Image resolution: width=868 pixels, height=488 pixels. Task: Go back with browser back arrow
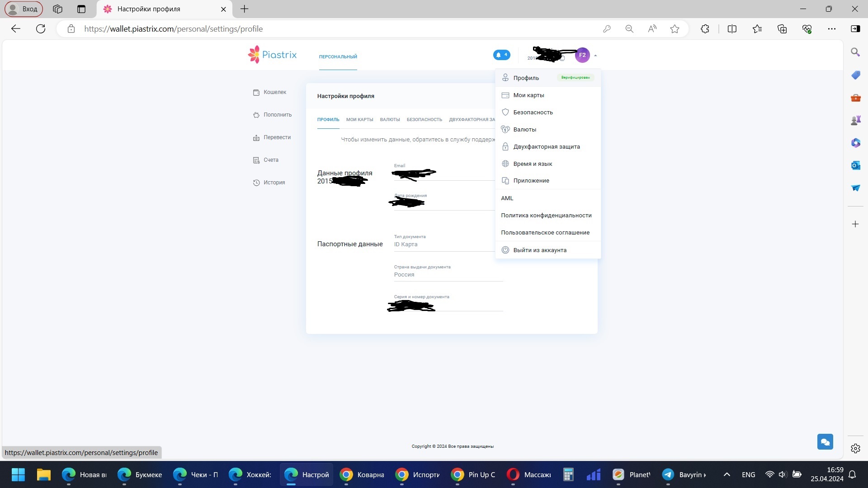click(16, 29)
